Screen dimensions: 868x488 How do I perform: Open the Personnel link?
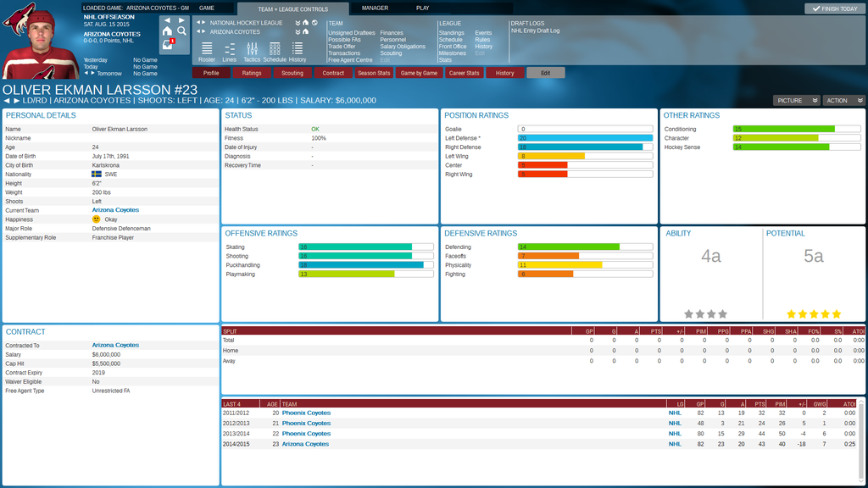393,40
